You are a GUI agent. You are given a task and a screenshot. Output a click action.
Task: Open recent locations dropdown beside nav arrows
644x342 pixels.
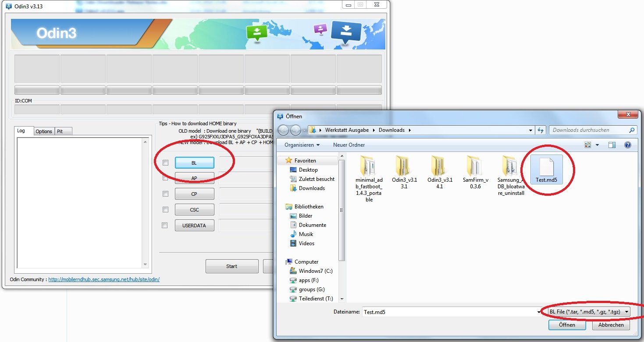[304, 130]
